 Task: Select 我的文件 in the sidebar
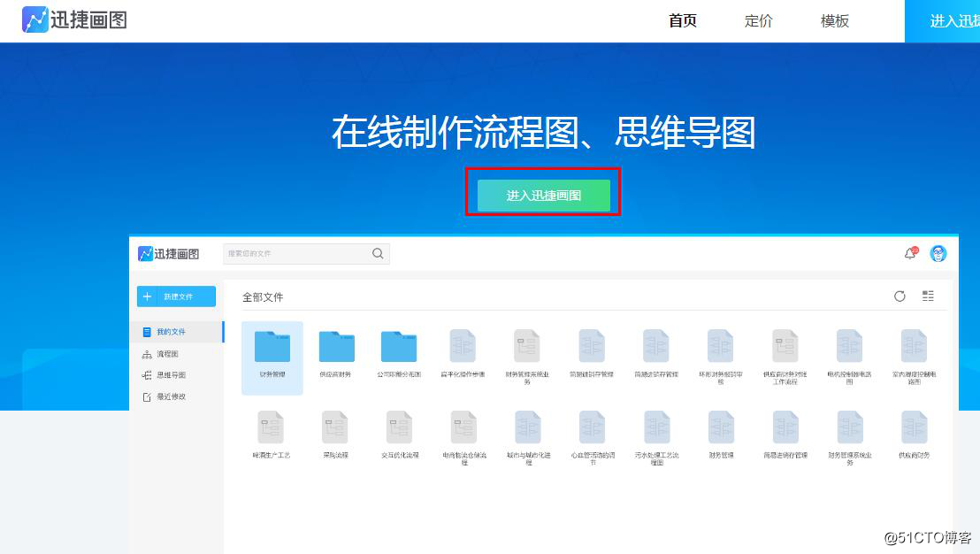[176, 331]
